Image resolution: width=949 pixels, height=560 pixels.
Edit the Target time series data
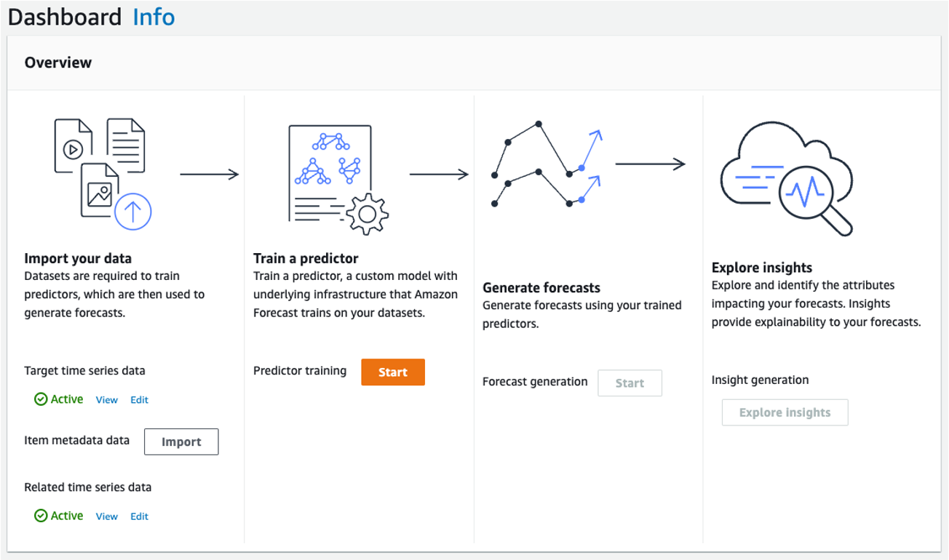140,400
